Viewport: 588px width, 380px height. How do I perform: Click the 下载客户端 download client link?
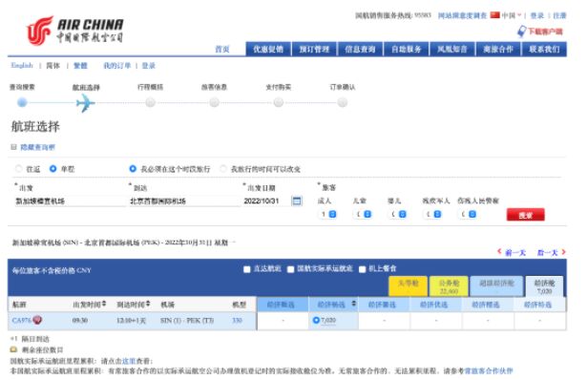point(546,32)
